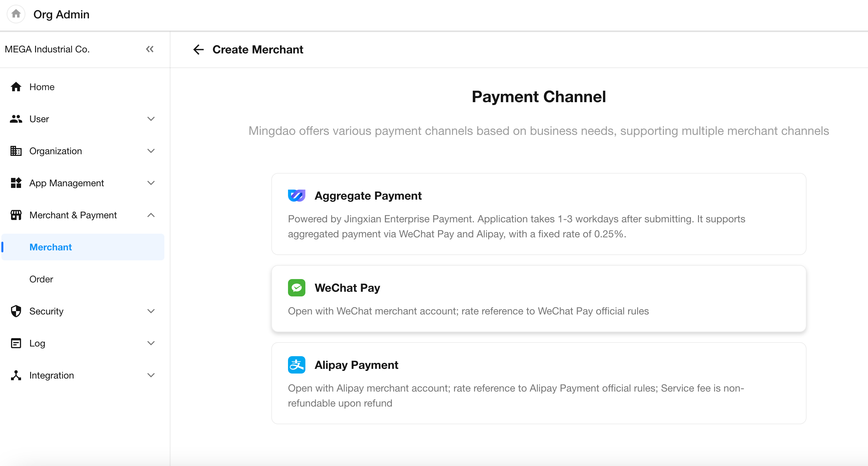The width and height of the screenshot is (868, 466).
Task: Expand the User menu chevron
Action: pyautogui.click(x=151, y=119)
